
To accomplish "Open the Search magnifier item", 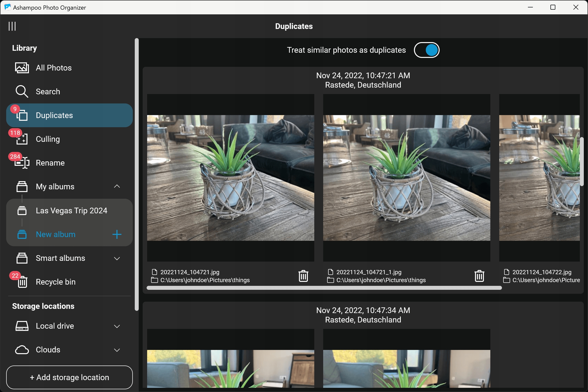I will pos(47,92).
